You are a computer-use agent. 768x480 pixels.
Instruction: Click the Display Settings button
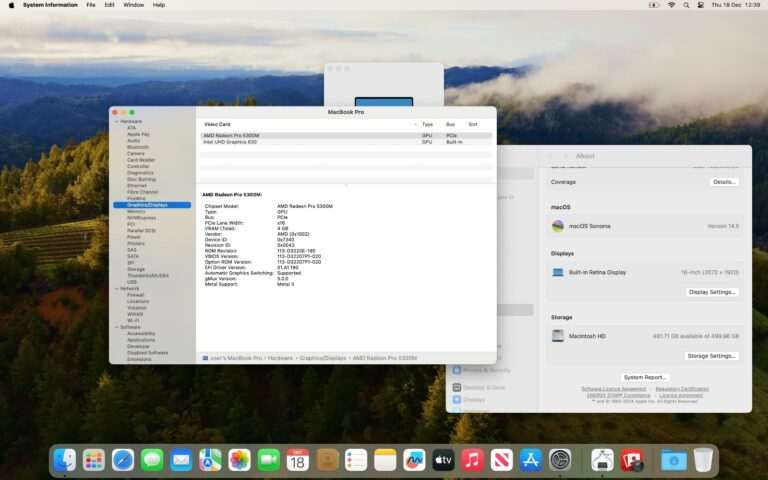point(712,292)
